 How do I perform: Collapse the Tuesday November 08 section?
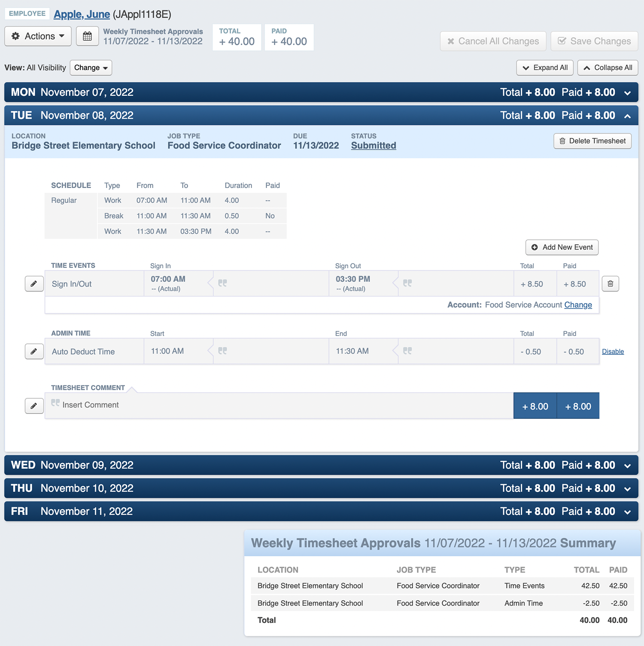pyautogui.click(x=627, y=116)
